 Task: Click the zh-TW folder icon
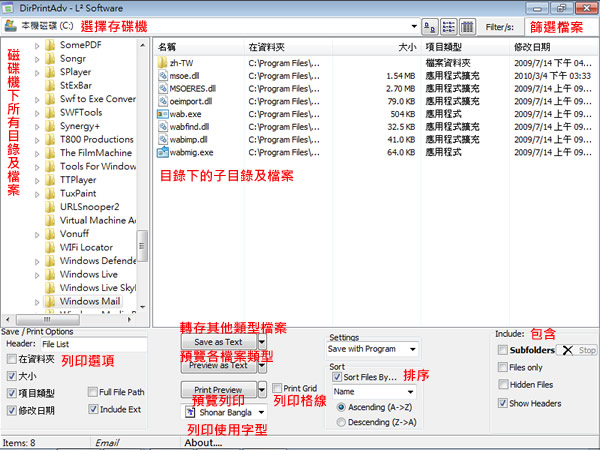(163, 63)
